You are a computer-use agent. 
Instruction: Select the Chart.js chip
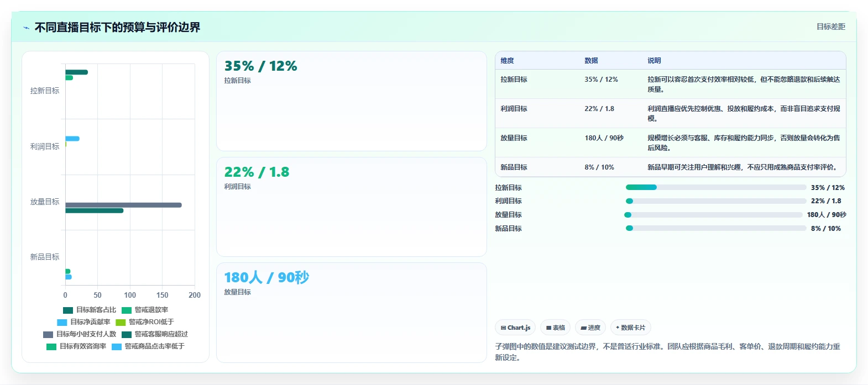(515, 328)
